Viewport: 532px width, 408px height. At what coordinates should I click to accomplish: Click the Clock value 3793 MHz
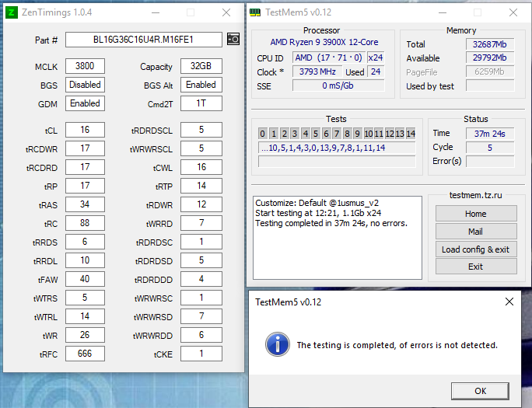tap(317, 71)
